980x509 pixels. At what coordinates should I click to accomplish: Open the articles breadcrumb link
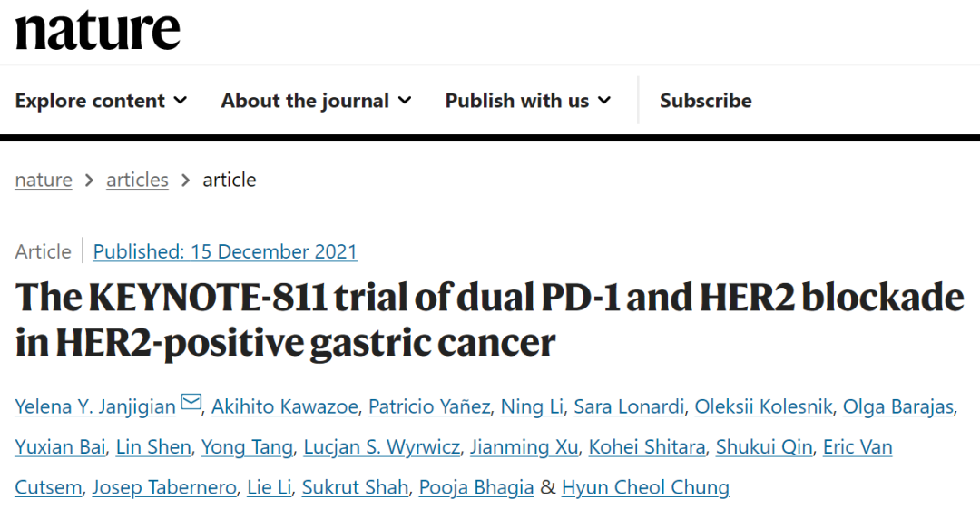[138, 180]
